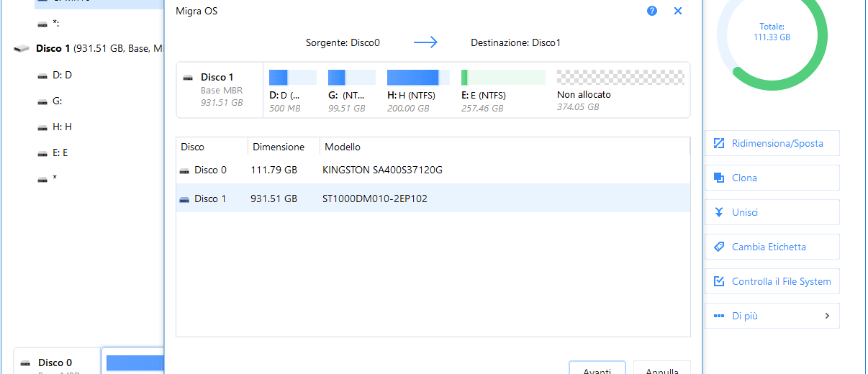Viewport: 868px width, 374px height.
Task: Sort by Disco column header
Action: pyautogui.click(x=212, y=147)
